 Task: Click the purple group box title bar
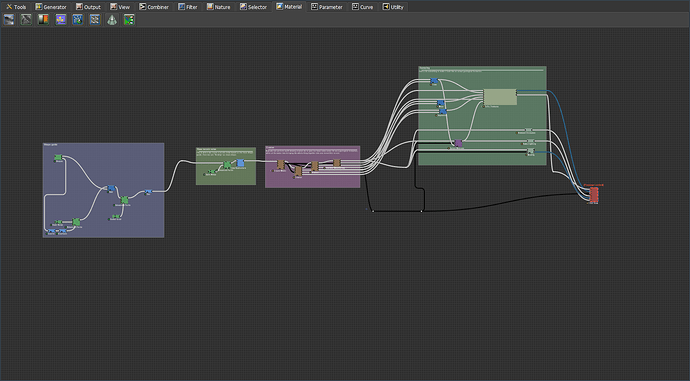point(103,145)
